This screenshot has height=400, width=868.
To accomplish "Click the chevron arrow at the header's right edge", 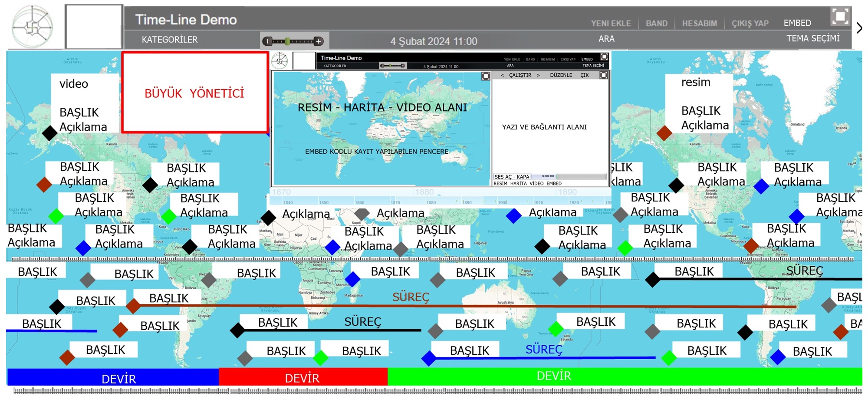I will (x=859, y=28).
